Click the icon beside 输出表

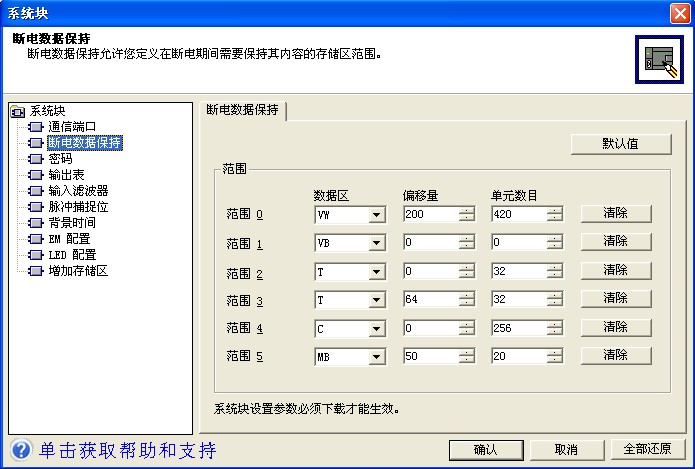point(36,175)
